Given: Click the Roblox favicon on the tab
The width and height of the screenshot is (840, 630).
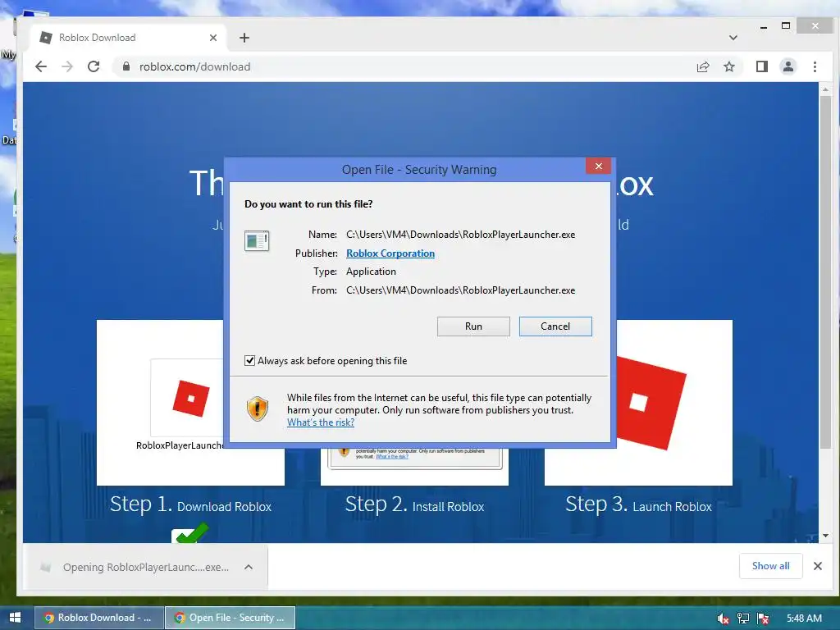Looking at the screenshot, I should (46, 38).
